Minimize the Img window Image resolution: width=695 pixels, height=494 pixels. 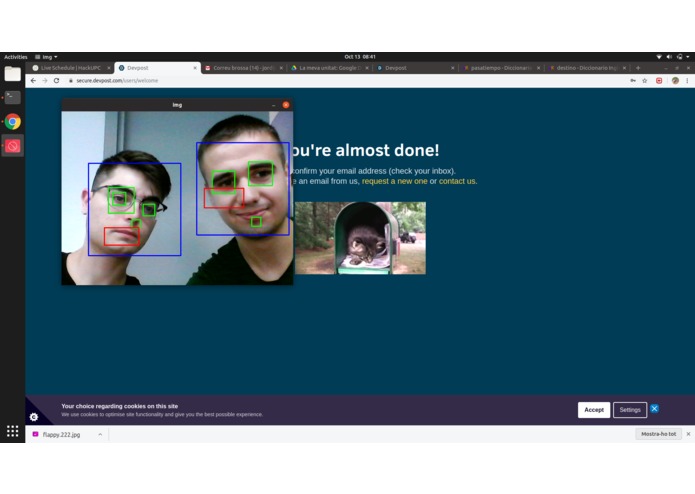273,105
